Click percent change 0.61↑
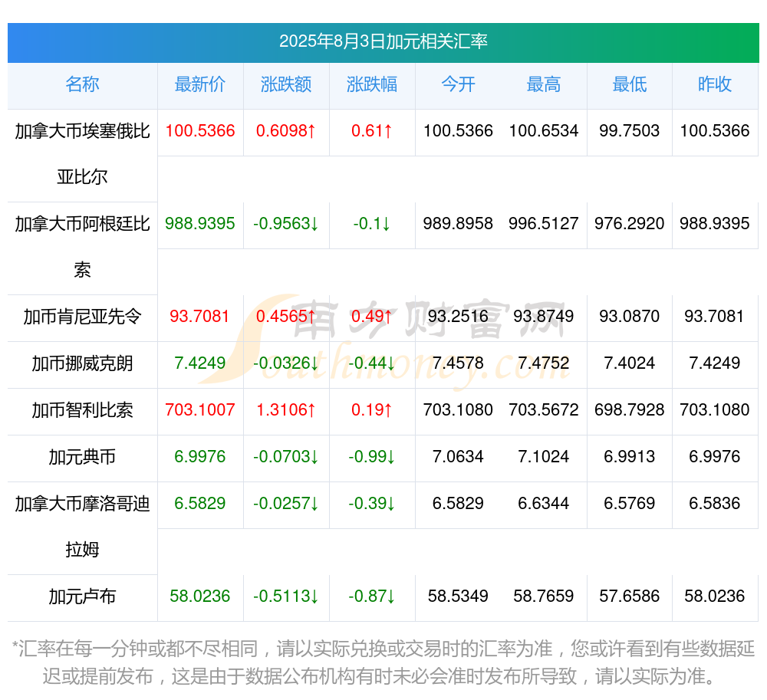This screenshot has width=767, height=700. pyautogui.click(x=372, y=131)
